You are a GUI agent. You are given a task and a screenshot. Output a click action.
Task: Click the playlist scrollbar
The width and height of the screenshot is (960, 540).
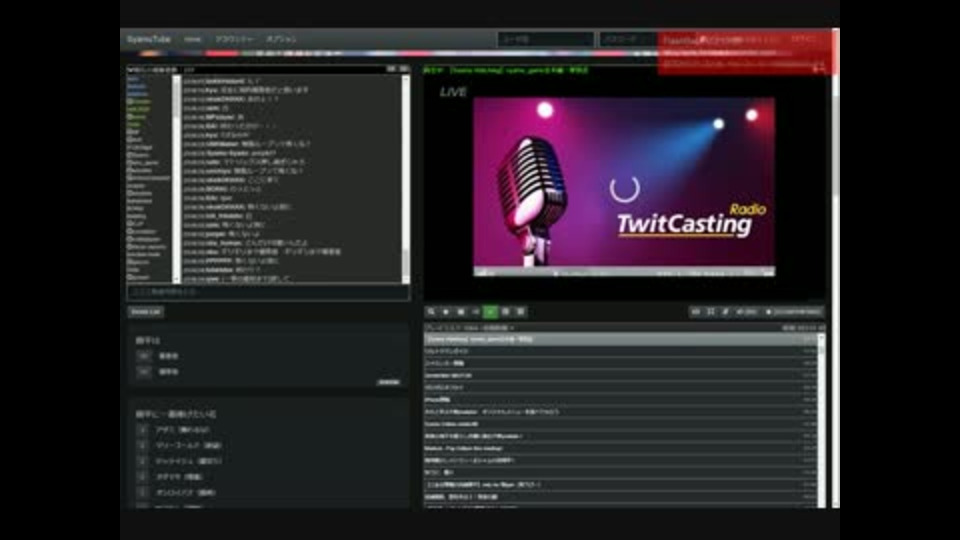(x=821, y=421)
